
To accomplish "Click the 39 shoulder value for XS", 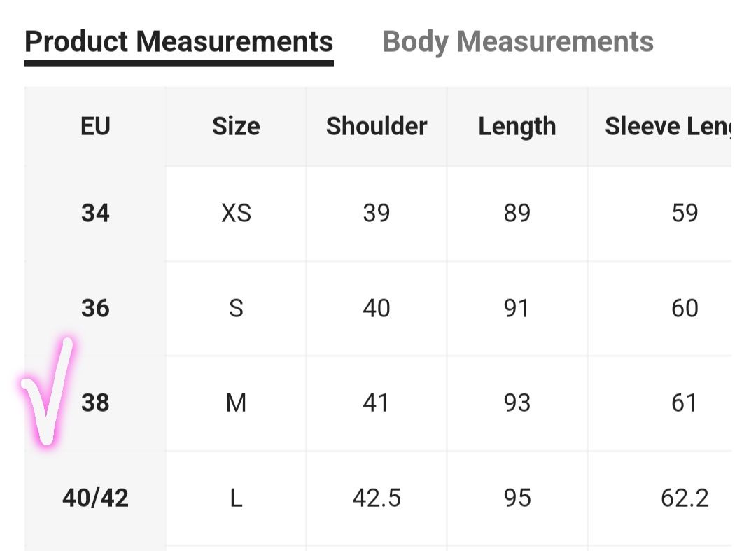I will (x=377, y=213).
